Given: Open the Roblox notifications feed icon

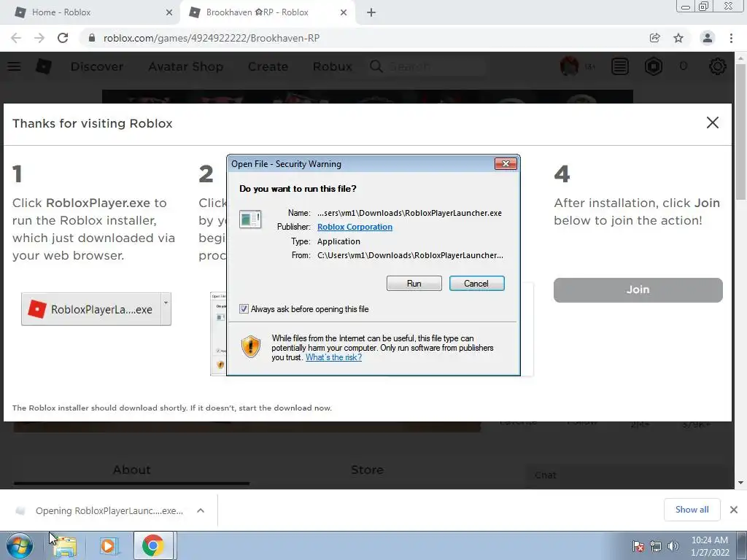Looking at the screenshot, I should [620, 66].
